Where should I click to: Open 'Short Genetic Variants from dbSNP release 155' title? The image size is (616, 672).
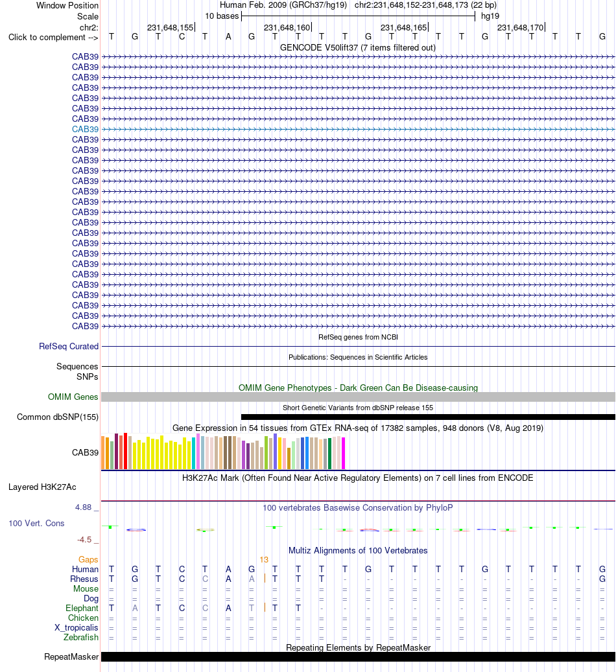pos(358,408)
